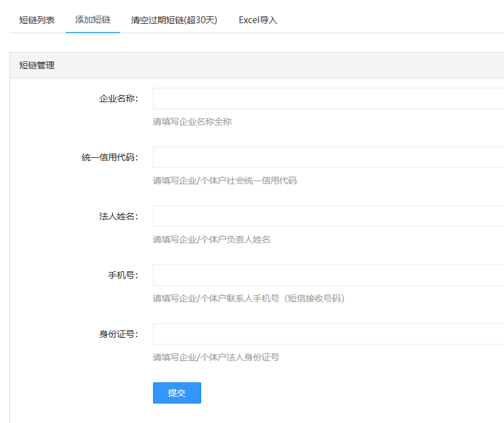Open the 短链列表 tab
This screenshot has width=504, height=423.
point(36,20)
